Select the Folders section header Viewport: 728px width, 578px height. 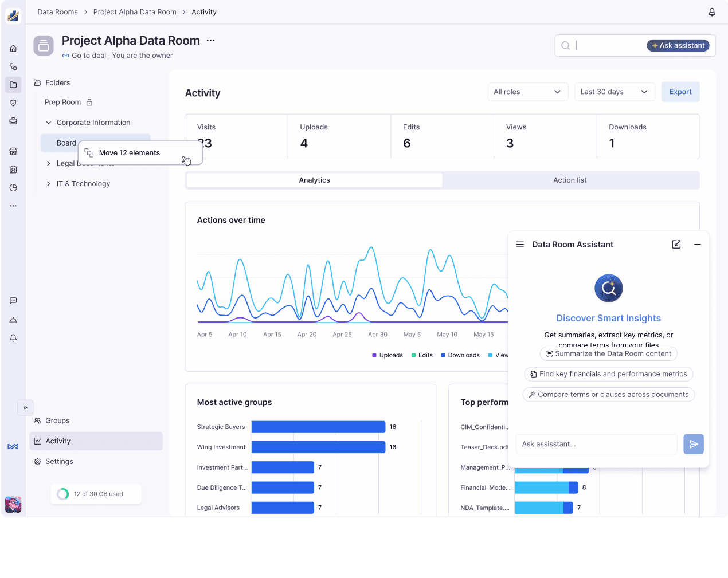click(52, 83)
